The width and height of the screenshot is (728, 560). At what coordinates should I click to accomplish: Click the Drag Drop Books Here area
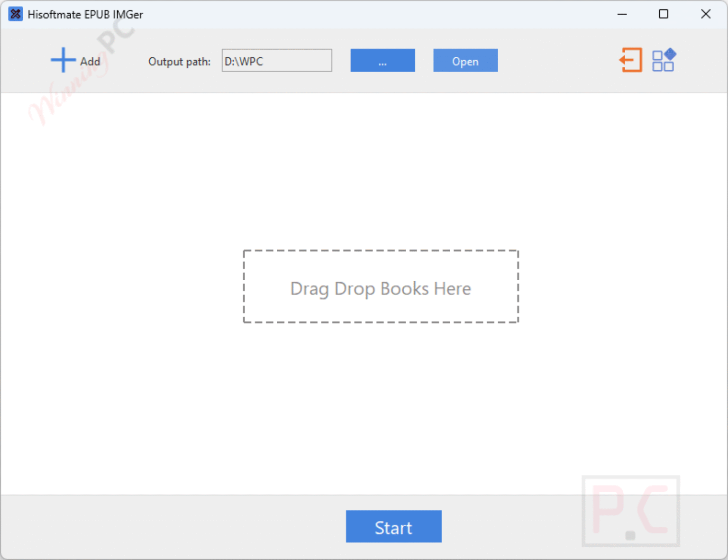[x=381, y=287]
